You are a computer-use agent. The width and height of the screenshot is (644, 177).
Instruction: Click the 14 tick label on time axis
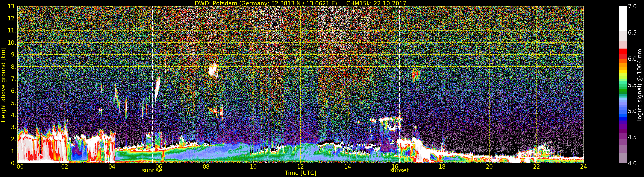pos(347,167)
